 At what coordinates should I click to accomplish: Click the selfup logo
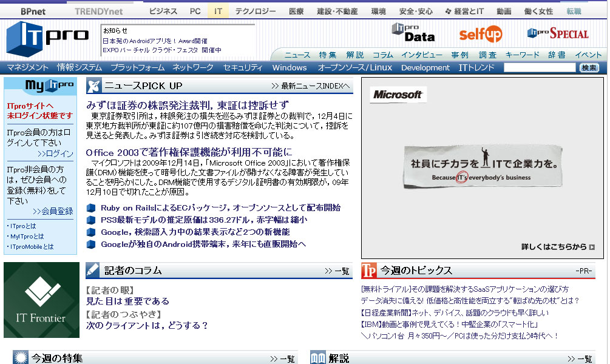tap(480, 35)
